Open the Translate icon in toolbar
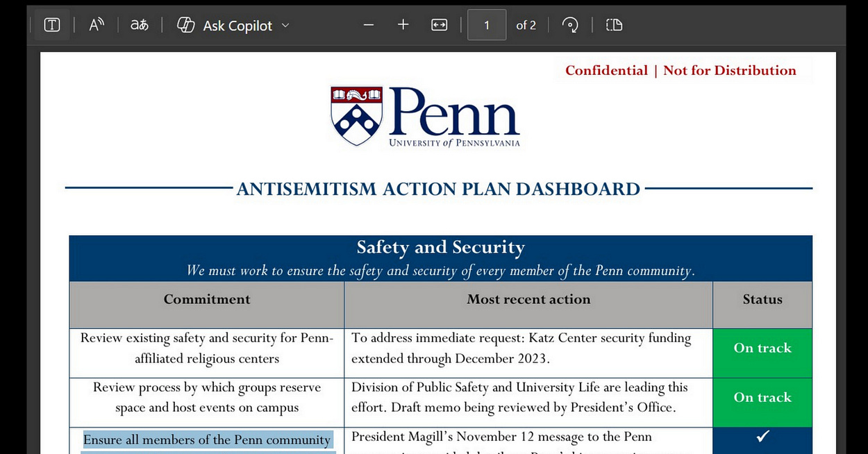The height and width of the screenshot is (454, 868). [x=140, y=25]
